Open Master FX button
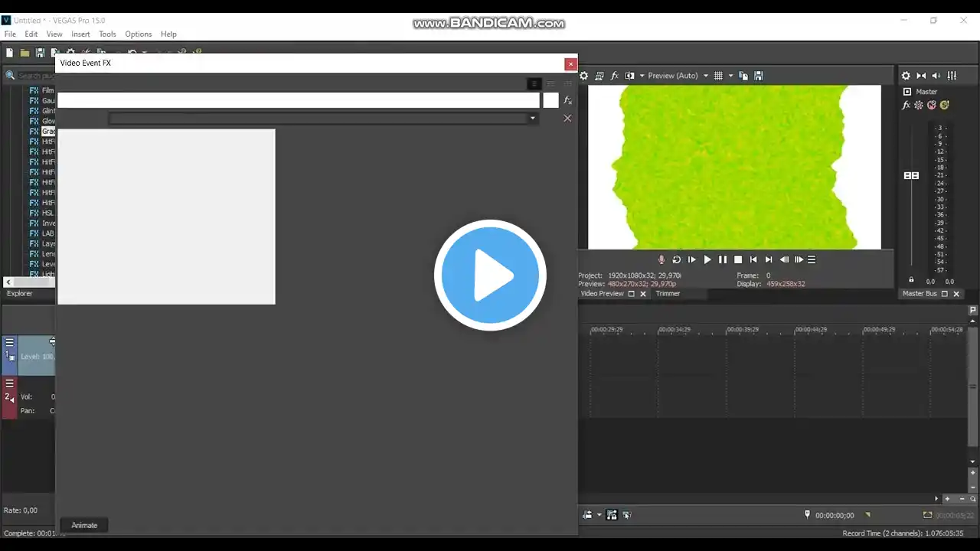980x551 pixels. pyautogui.click(x=906, y=106)
